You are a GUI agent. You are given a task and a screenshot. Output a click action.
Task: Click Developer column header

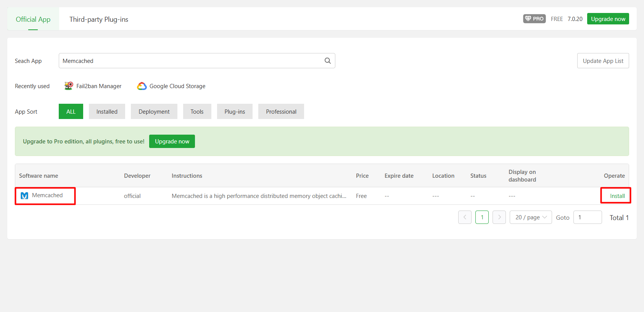(137, 176)
